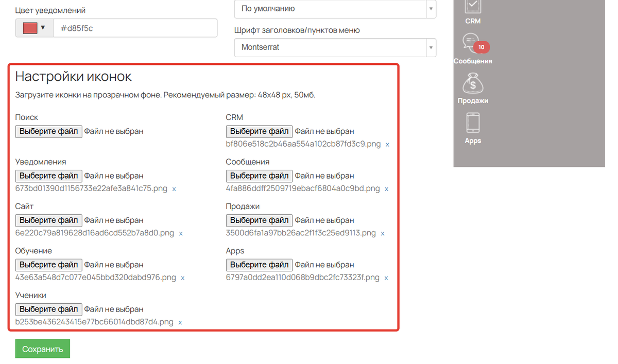This screenshot has height=364, width=618.
Task: Click the Настройки иконок heading
Action: tap(74, 77)
